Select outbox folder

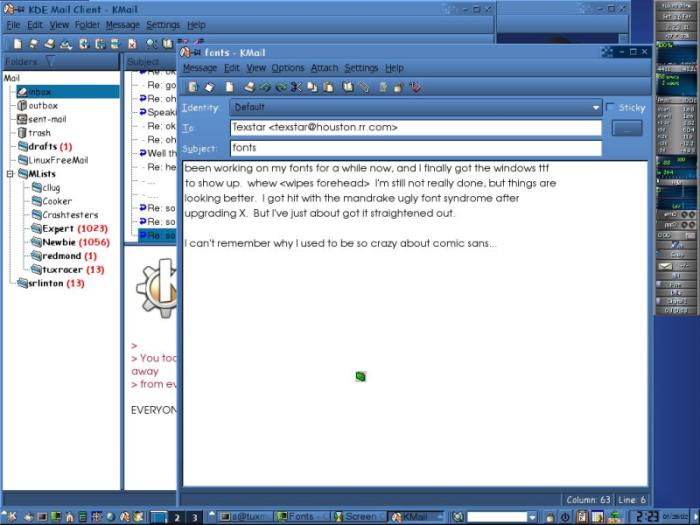38,105
